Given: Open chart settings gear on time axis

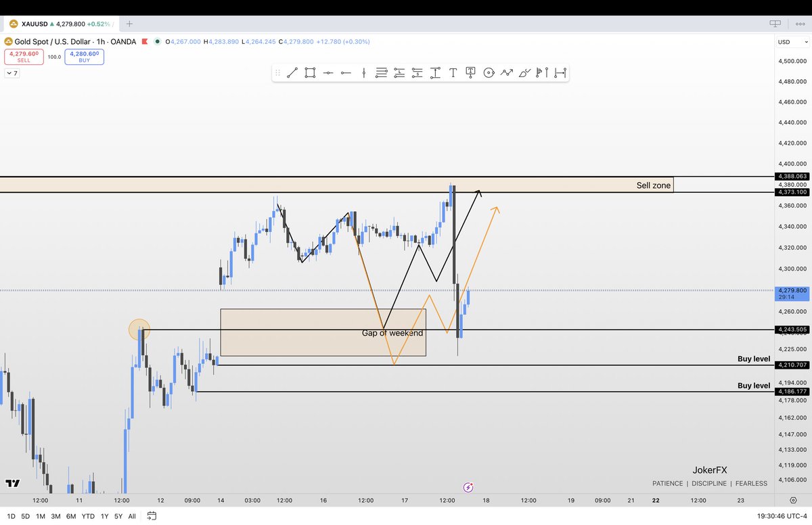Looking at the screenshot, I should click(x=792, y=500).
